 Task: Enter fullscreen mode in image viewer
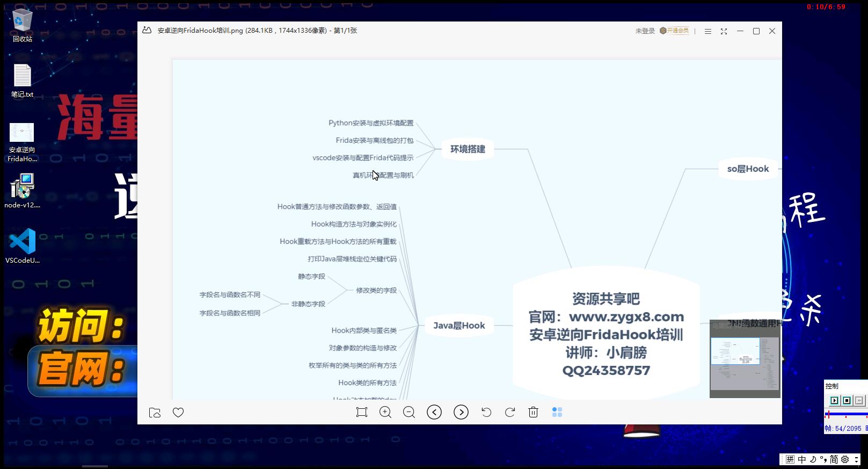[x=724, y=31]
